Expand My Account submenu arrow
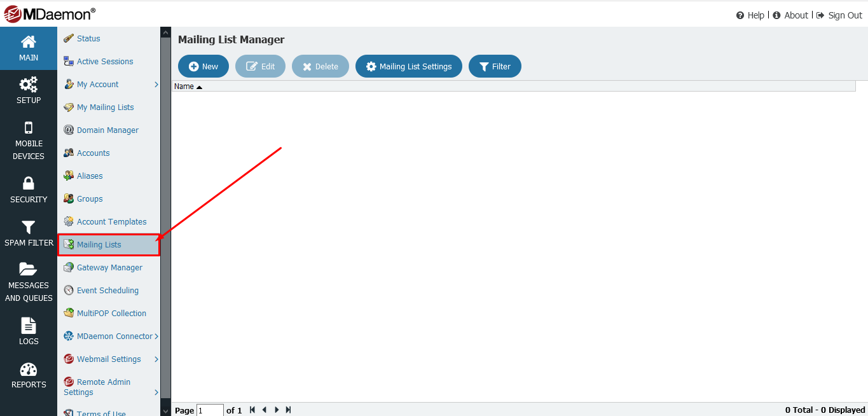The height and width of the screenshot is (416, 868). (156, 84)
